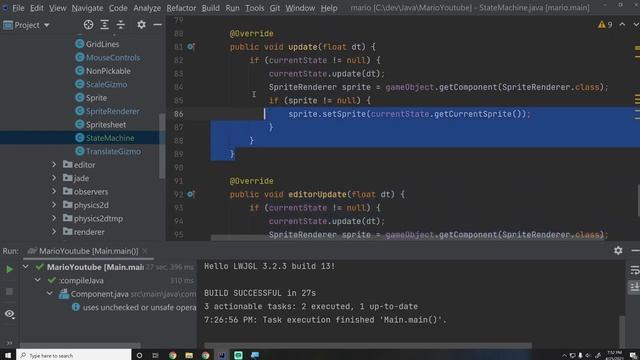Open Project panel settings gear
Viewport: 640px width, 360px height.
141,25
